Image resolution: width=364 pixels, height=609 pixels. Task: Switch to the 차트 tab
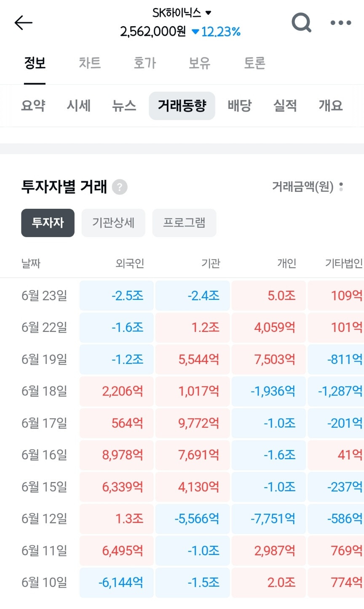coord(90,63)
